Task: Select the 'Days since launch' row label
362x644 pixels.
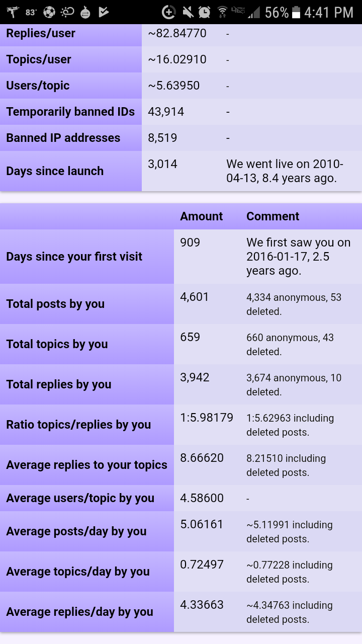Action: pos(55,171)
